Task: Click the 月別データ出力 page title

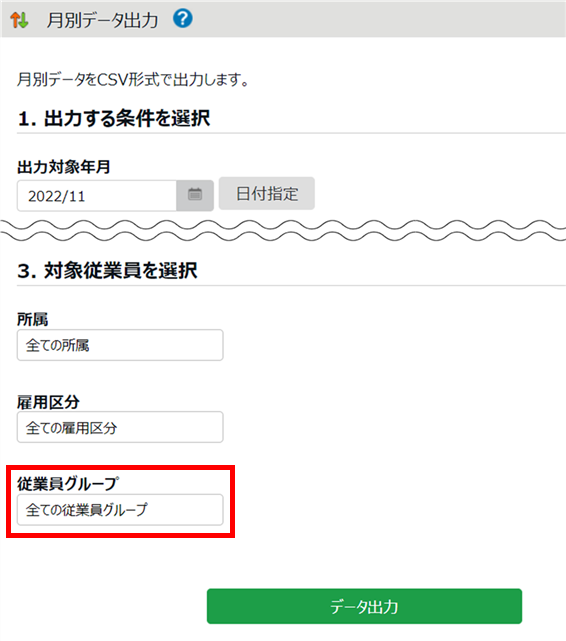Action: click(x=102, y=20)
